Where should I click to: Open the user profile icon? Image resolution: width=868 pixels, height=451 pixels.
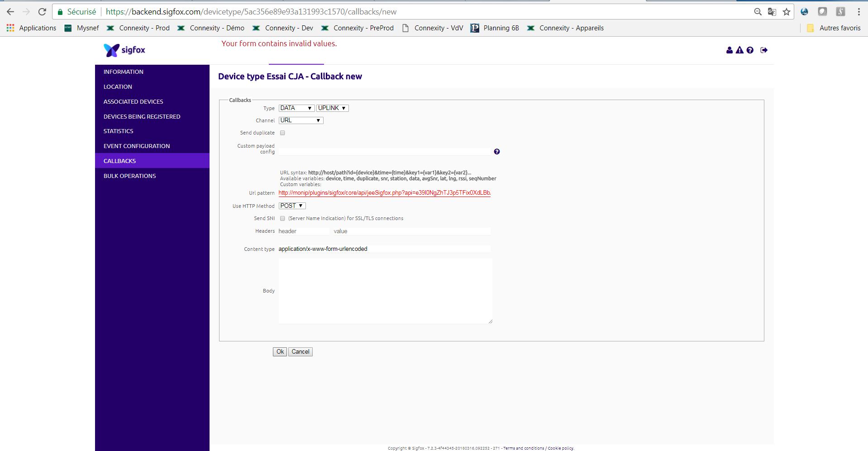[729, 50]
